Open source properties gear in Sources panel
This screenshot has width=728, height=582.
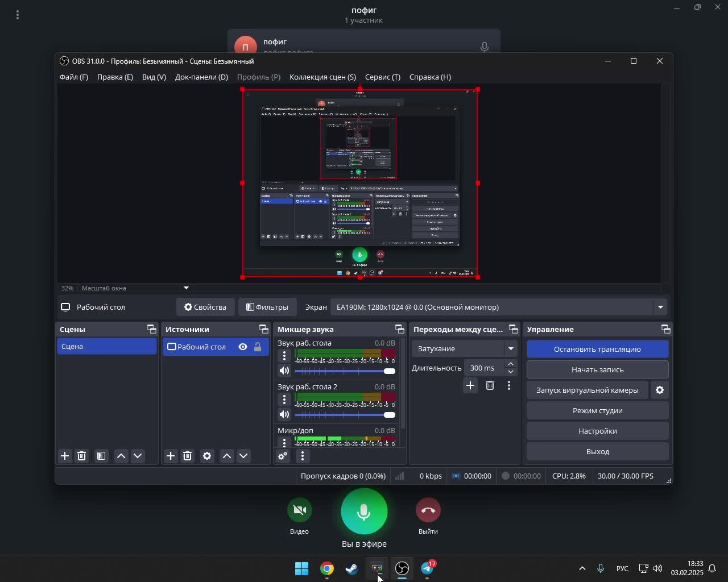207,456
